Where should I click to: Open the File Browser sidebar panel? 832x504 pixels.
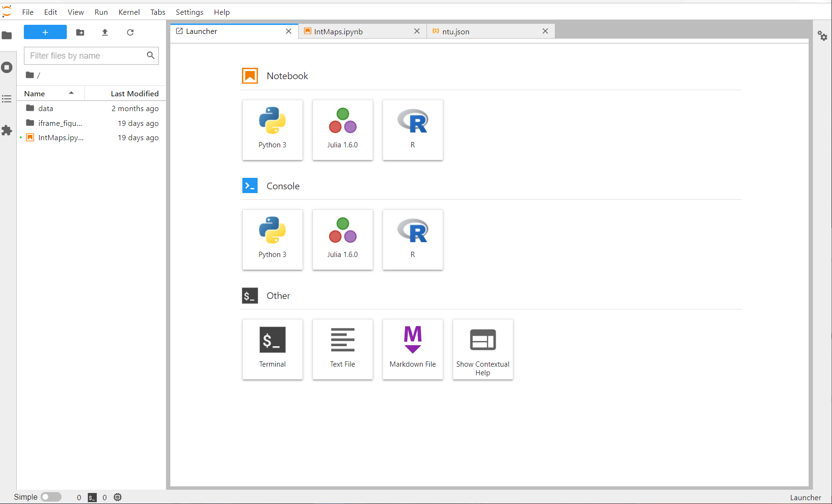[x=7, y=35]
